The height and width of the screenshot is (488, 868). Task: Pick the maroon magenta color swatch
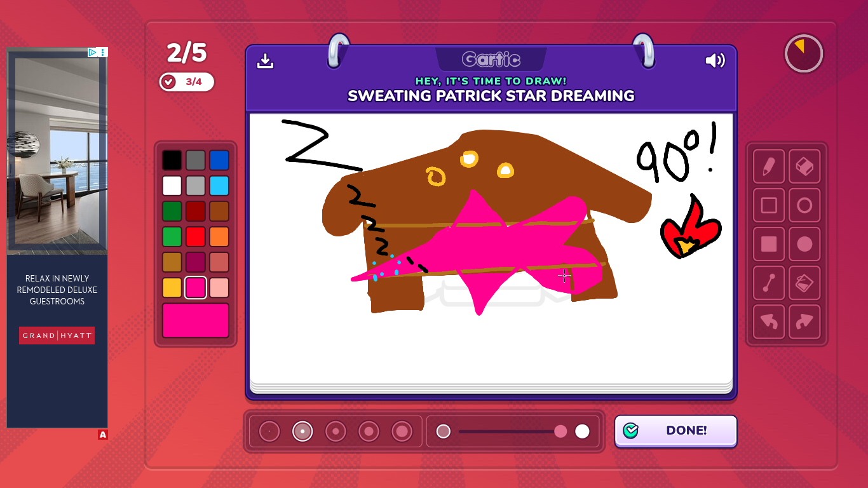coord(196,262)
